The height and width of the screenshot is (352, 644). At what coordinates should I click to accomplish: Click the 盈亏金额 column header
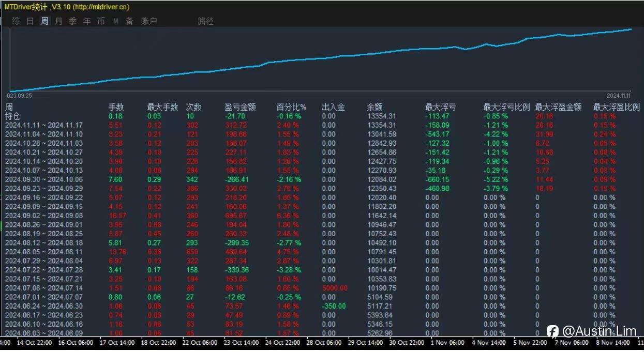[x=240, y=107]
